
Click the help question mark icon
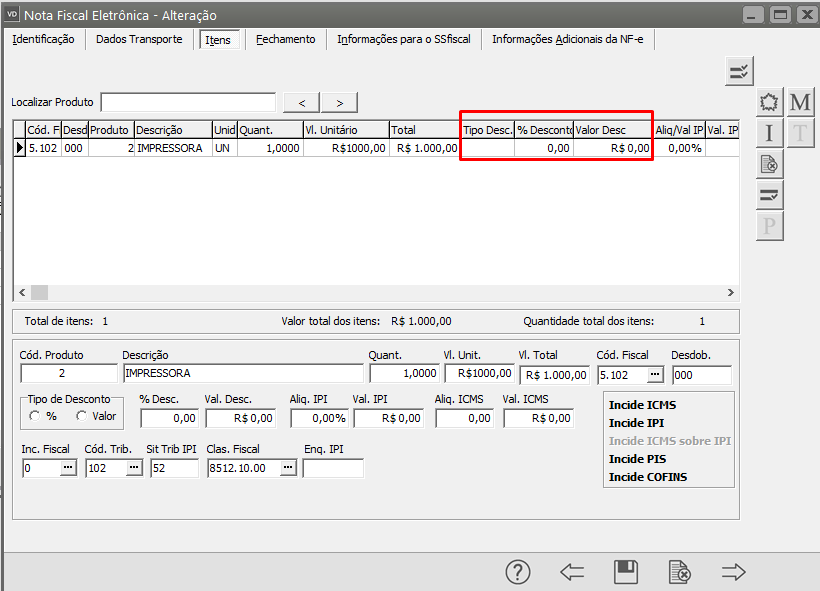point(517,572)
